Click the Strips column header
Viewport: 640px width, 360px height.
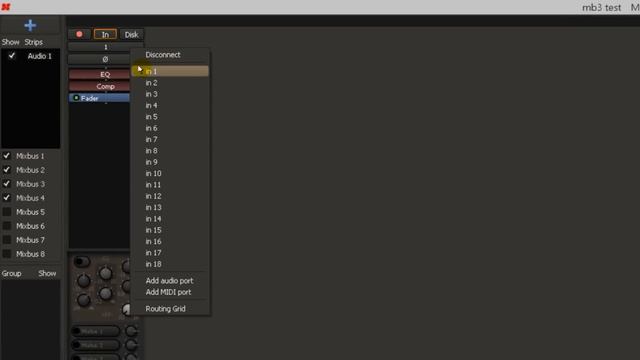(x=33, y=42)
